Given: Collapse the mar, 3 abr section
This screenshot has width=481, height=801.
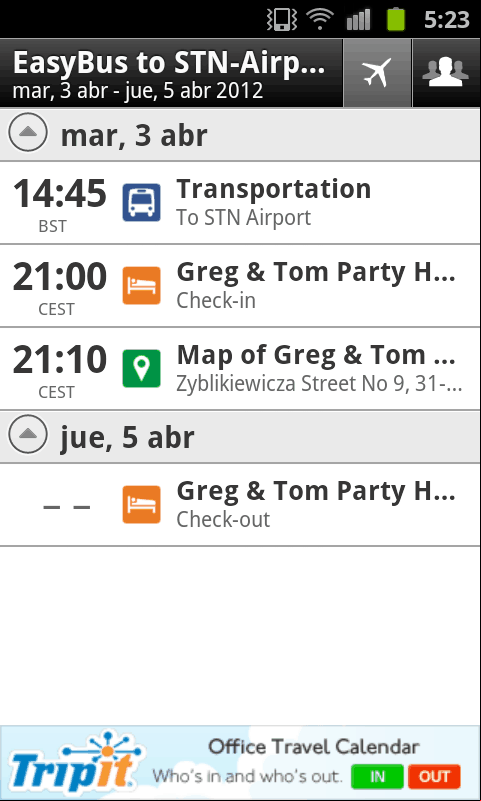Looking at the screenshot, I should pyautogui.click(x=28, y=132).
